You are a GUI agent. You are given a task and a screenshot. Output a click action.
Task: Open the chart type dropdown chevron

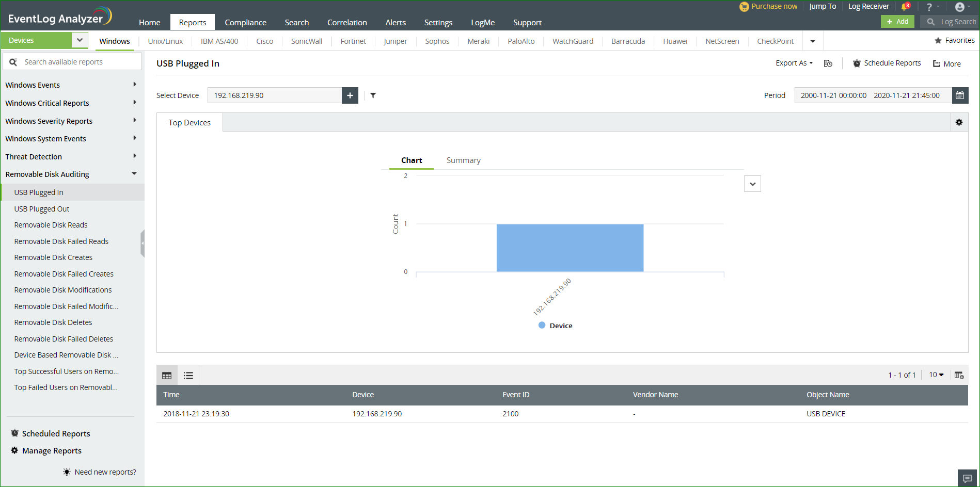(752, 184)
